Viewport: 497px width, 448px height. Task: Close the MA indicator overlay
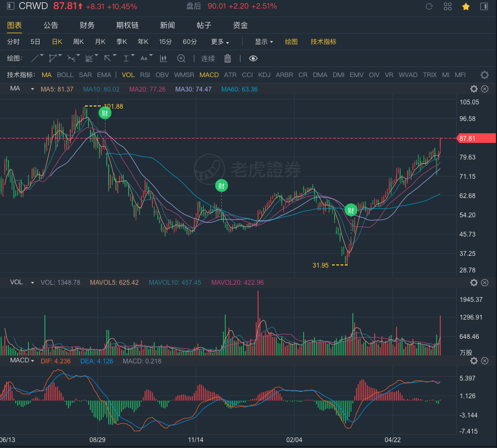point(485,89)
